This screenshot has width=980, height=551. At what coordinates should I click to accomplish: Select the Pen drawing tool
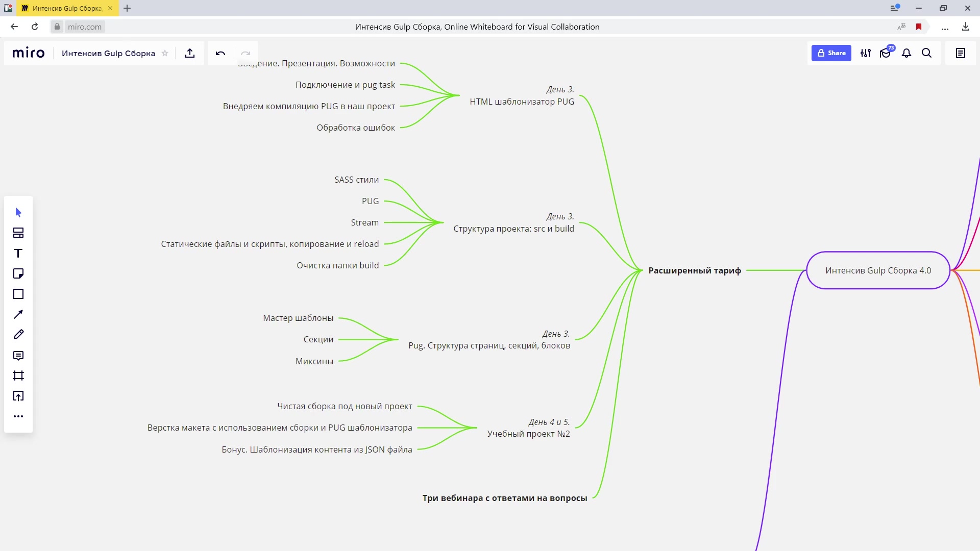18,335
